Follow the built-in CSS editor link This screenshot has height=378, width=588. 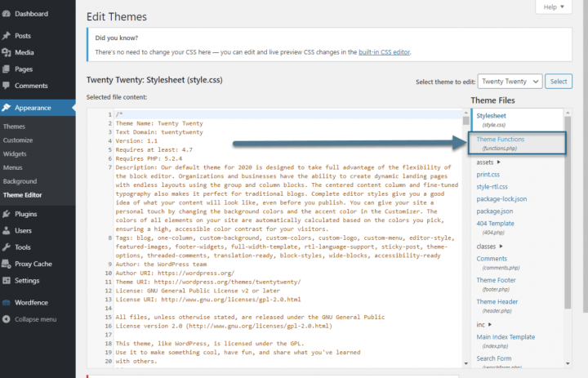coord(384,52)
